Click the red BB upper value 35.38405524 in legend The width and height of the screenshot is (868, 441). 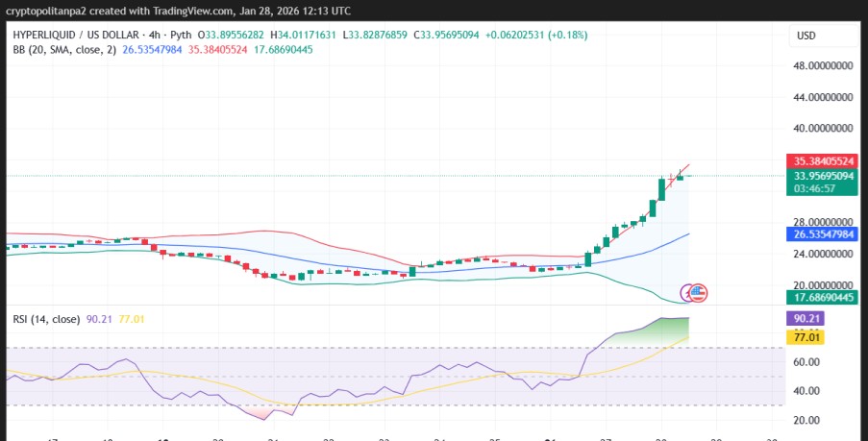point(217,50)
